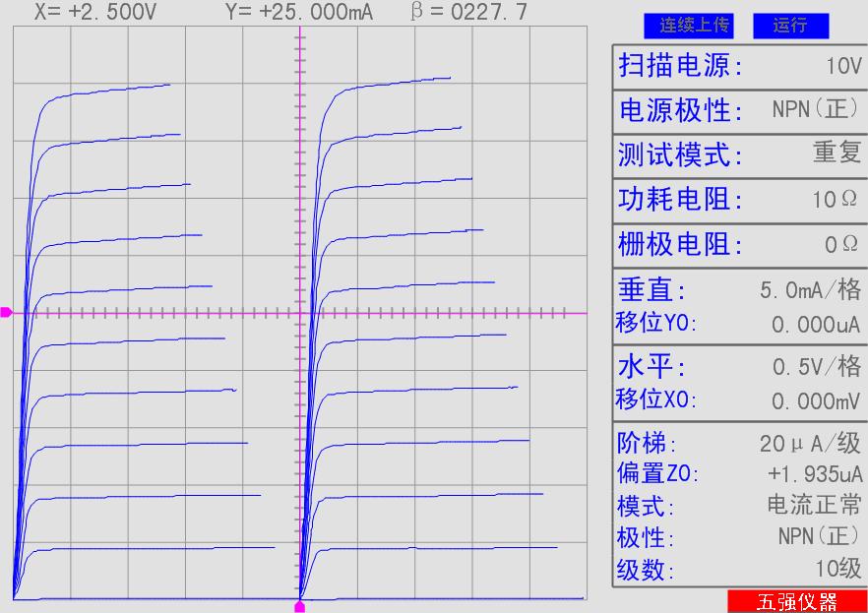Change the 功耗电阻 10Ω resistor value

click(739, 199)
